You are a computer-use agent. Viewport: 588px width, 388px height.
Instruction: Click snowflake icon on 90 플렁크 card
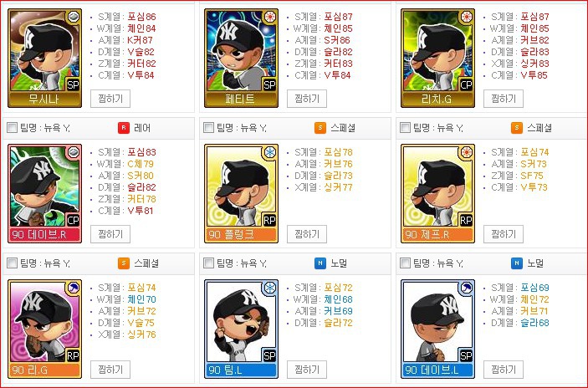(x=269, y=152)
